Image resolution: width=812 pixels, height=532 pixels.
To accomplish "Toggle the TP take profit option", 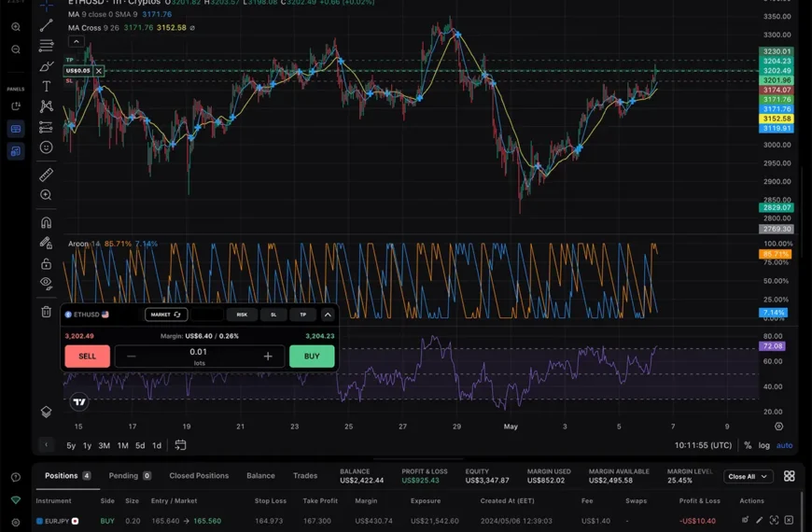I will click(303, 315).
